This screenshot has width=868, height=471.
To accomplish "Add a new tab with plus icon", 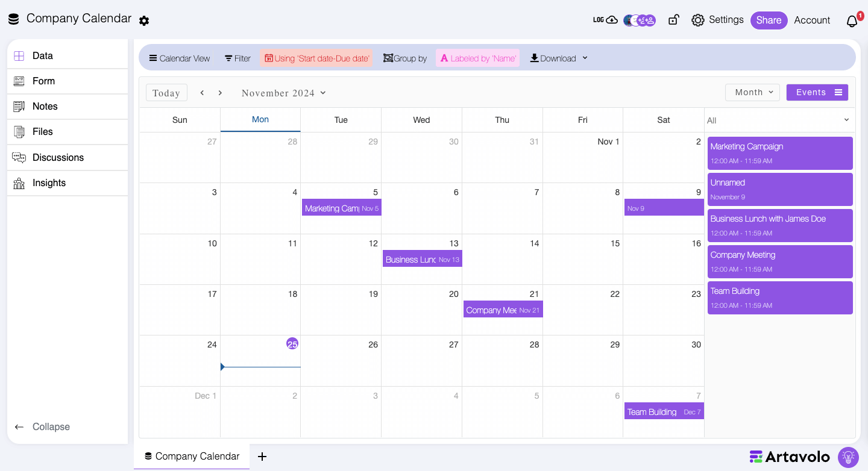I will pyautogui.click(x=262, y=457).
